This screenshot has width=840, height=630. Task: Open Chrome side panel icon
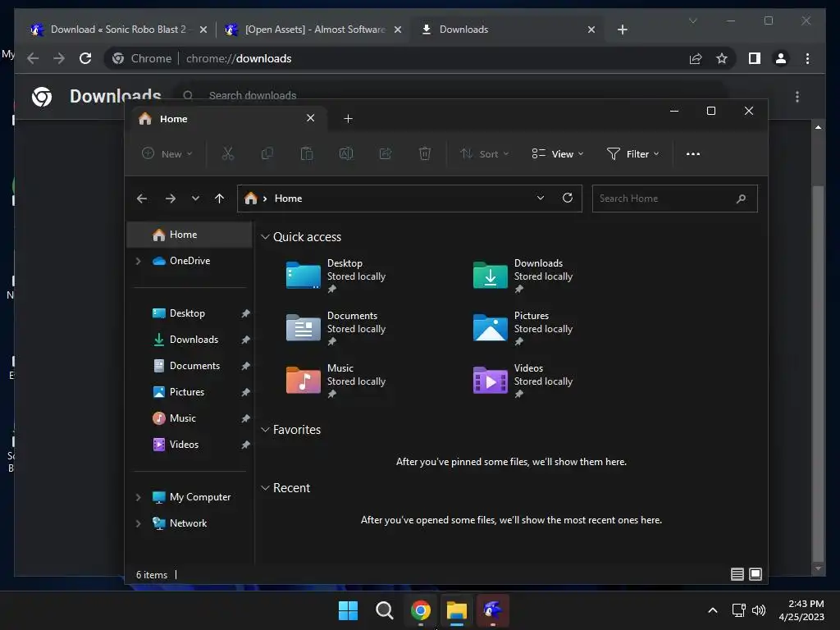click(x=755, y=58)
